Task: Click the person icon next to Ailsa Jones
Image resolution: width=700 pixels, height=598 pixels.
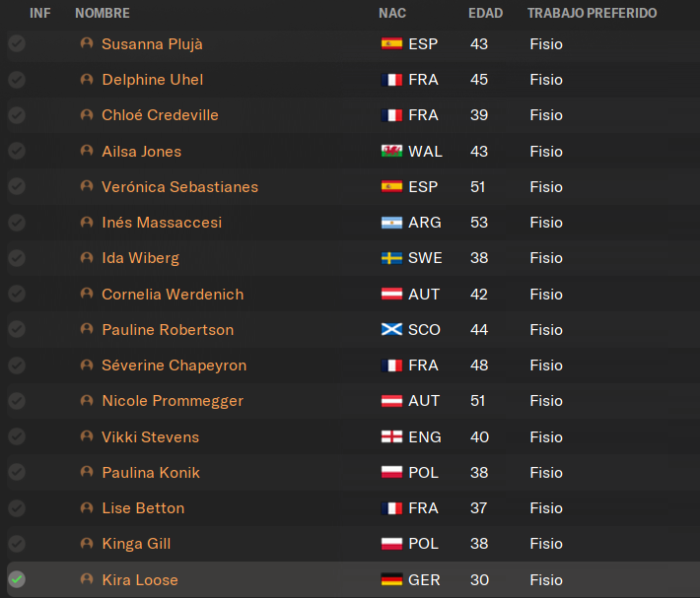Action: [87, 151]
